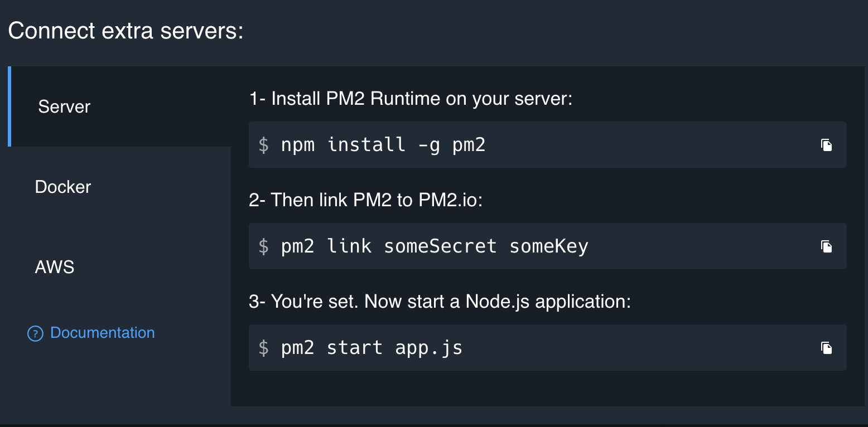Viewport: 868px width, 427px height.
Task: Click the app.js text in start command
Action: (429, 348)
